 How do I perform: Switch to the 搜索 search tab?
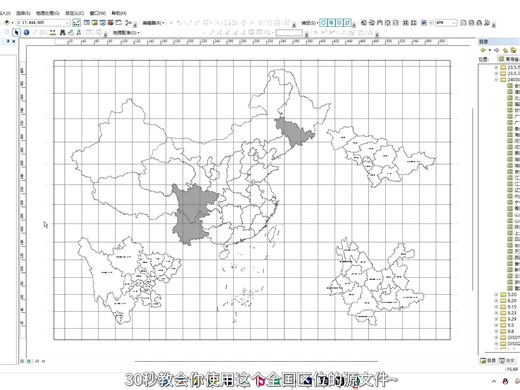pyautogui.click(x=507, y=361)
